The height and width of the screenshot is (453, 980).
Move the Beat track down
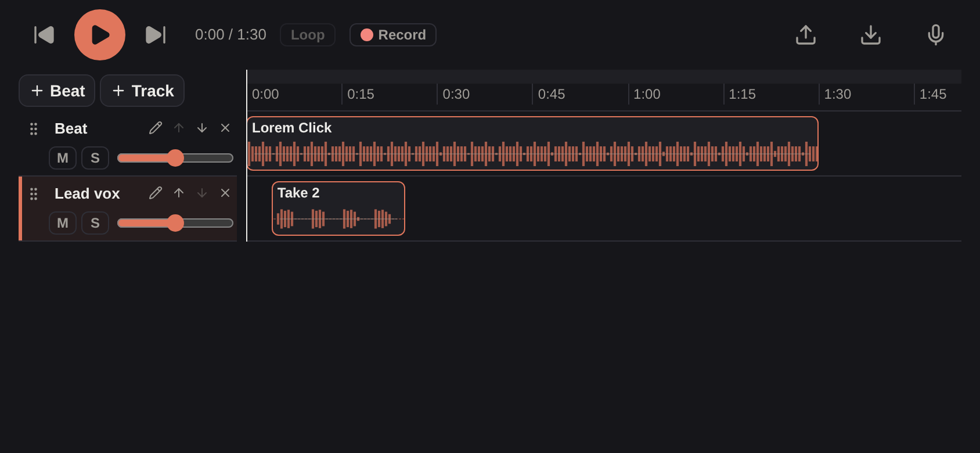pyautogui.click(x=202, y=128)
